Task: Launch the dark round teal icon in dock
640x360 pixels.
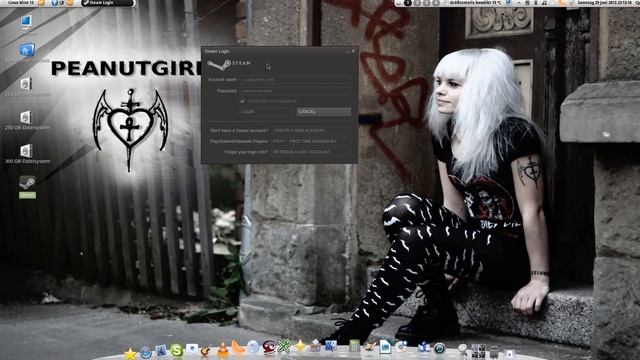Action: coord(440,348)
